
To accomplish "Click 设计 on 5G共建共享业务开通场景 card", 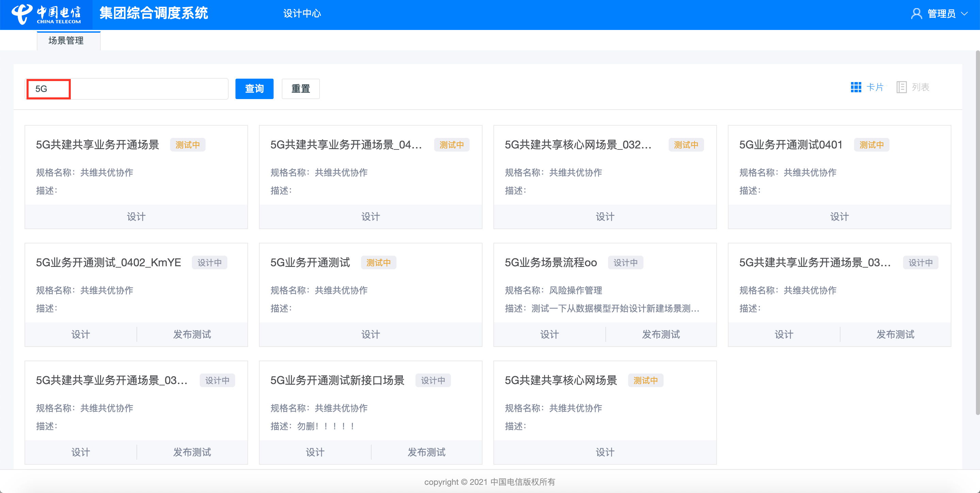I will 136,217.
